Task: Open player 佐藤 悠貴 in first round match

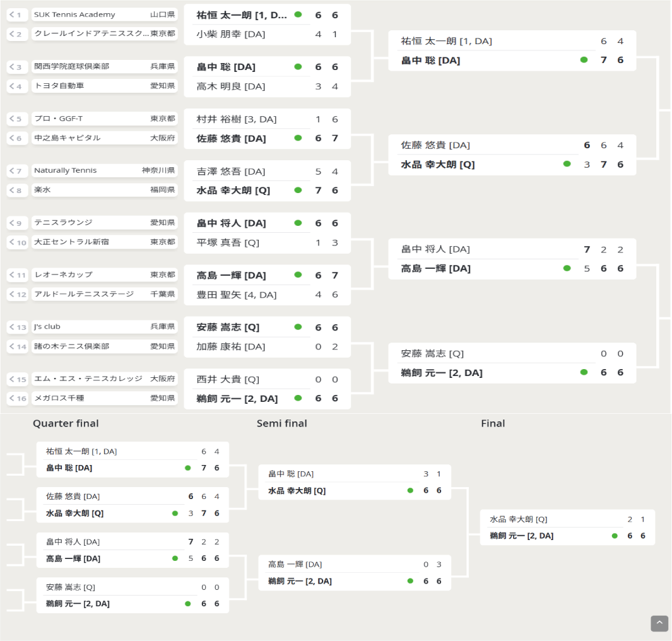Action: [231, 138]
